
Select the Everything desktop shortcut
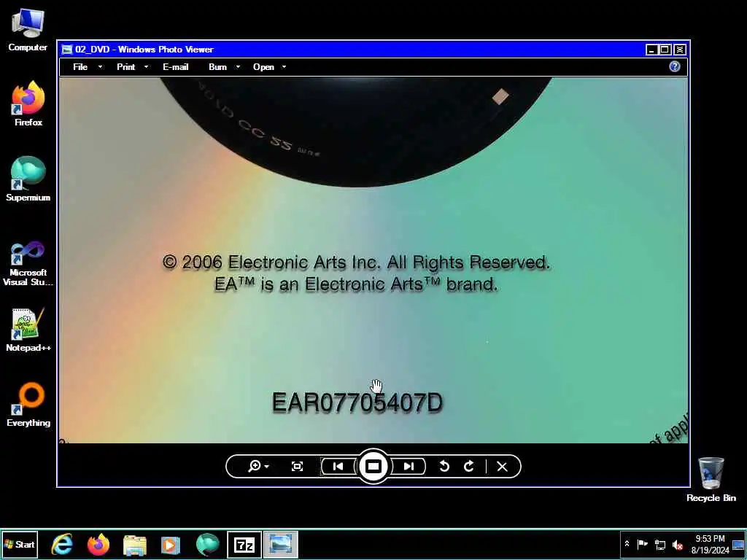coord(28,404)
